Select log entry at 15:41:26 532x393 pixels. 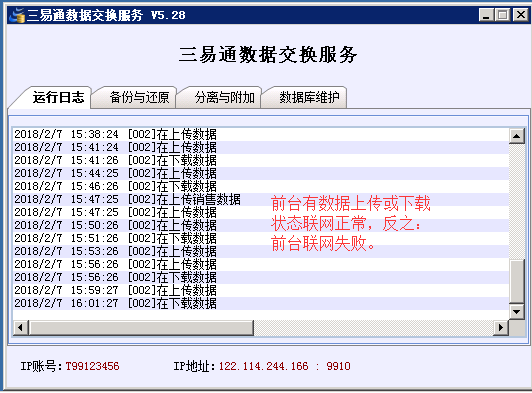click(x=261, y=160)
